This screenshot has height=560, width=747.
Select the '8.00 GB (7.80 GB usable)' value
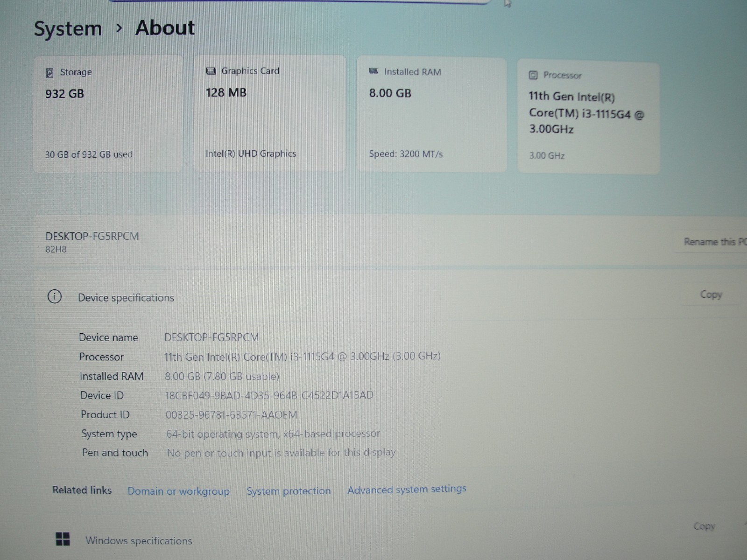coord(222,376)
